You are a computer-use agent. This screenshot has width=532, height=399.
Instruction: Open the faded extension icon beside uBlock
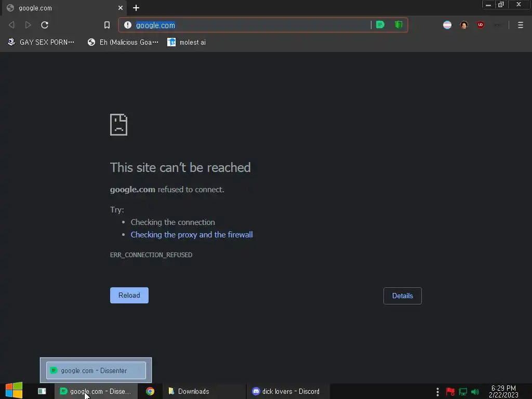click(497, 25)
